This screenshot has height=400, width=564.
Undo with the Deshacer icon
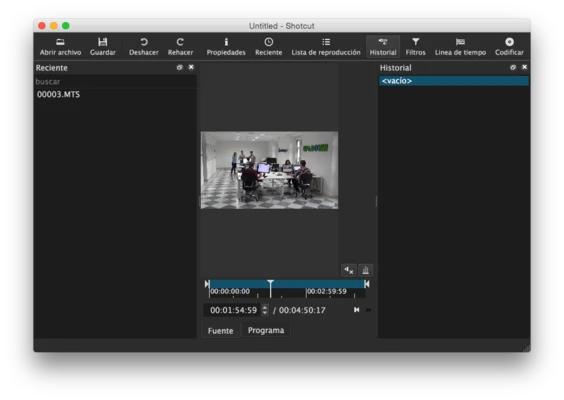(x=144, y=47)
